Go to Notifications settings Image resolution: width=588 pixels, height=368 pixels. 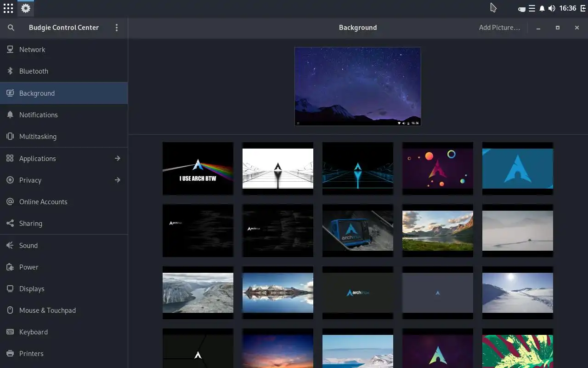[64, 115]
